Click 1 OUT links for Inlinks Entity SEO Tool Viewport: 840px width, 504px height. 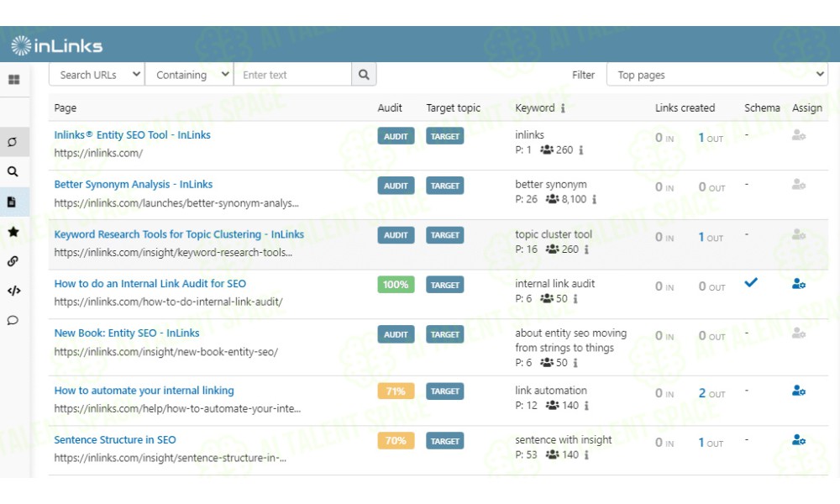click(711, 138)
